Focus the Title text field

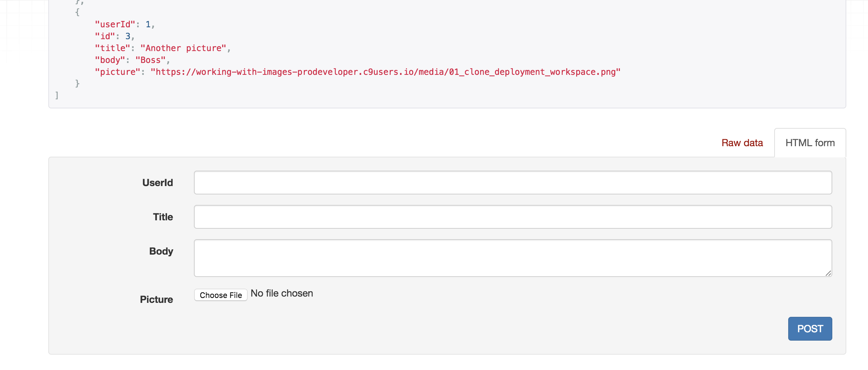513,217
